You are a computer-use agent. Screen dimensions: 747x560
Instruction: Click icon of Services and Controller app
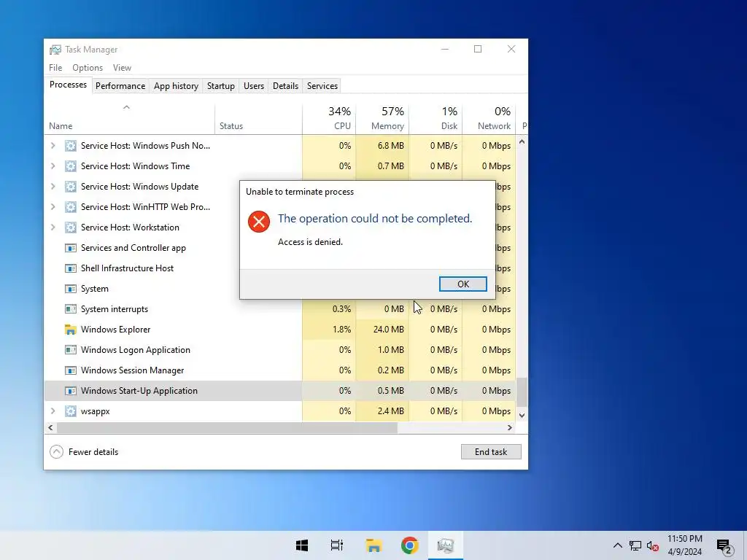point(71,248)
